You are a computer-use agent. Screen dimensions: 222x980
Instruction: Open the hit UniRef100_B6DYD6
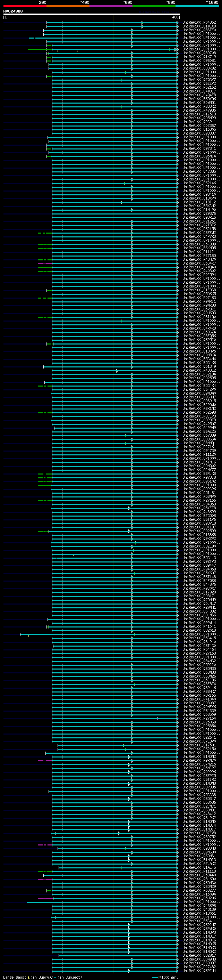click(x=199, y=99)
